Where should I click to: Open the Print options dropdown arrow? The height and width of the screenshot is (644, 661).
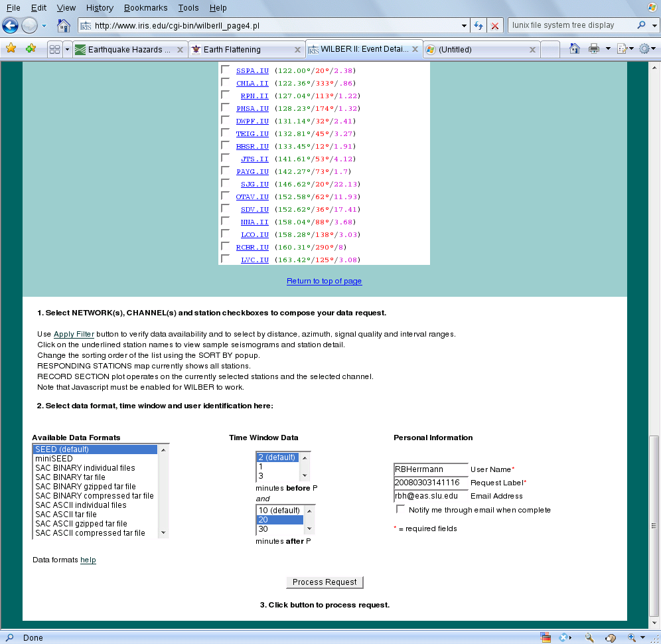608,49
